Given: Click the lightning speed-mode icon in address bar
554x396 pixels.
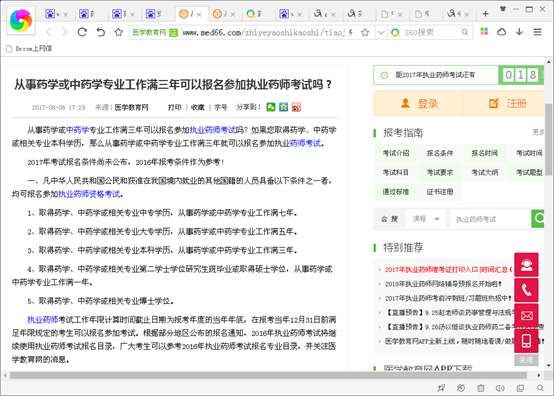Looking at the screenshot, I should (x=351, y=32).
